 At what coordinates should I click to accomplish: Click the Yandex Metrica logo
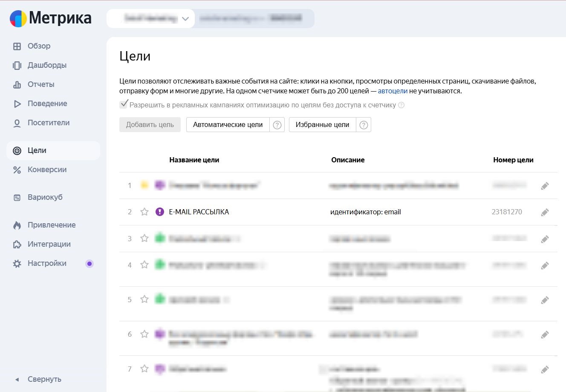51,18
